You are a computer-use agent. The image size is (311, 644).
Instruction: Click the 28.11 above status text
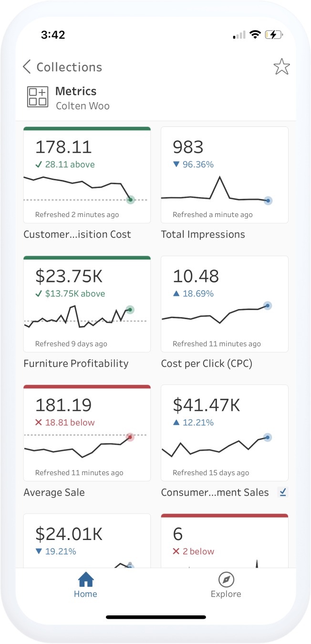(x=65, y=165)
